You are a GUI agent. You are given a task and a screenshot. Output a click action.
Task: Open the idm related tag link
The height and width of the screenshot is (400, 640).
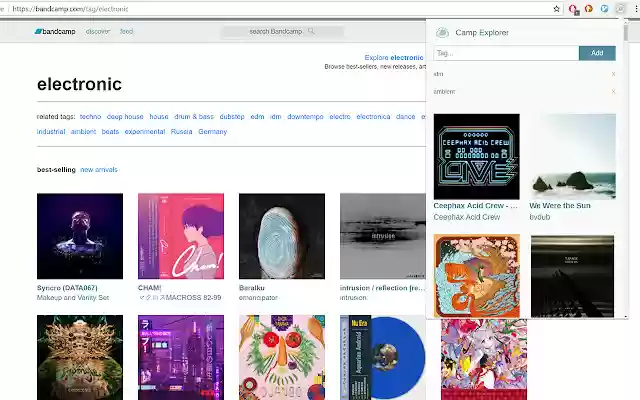point(276,117)
